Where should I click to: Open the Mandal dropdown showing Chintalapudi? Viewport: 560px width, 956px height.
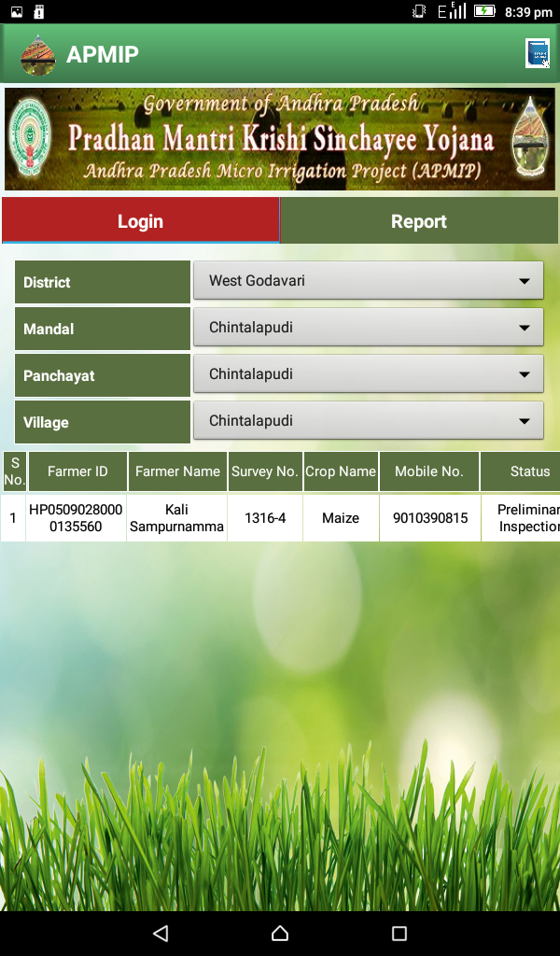[368, 328]
